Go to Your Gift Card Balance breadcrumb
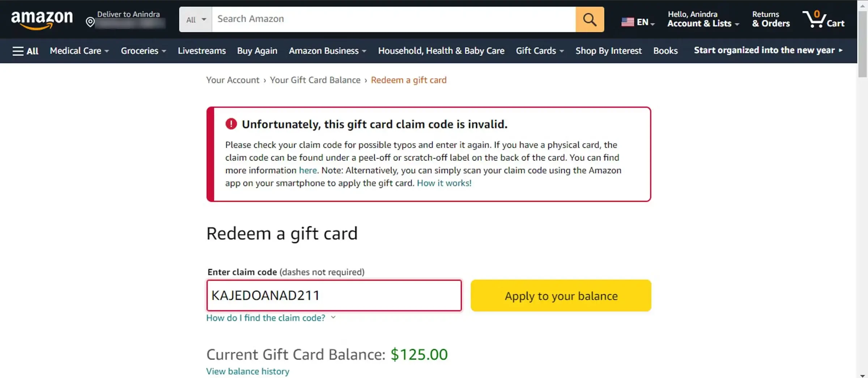 point(315,80)
